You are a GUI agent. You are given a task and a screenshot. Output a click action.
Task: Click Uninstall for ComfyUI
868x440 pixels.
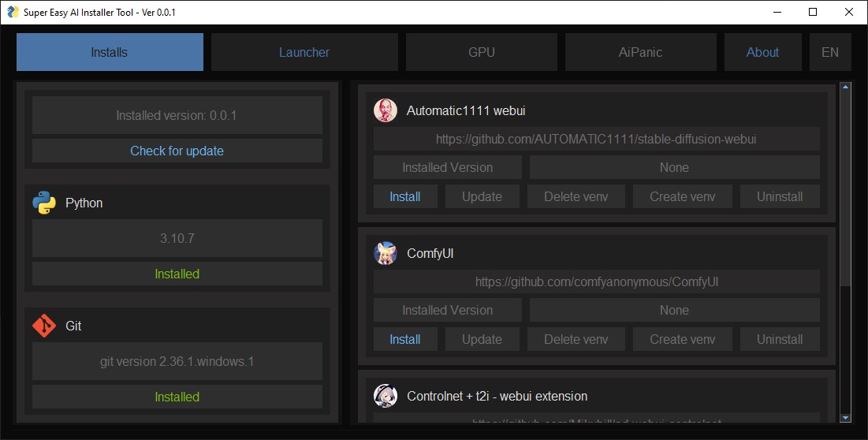(780, 339)
